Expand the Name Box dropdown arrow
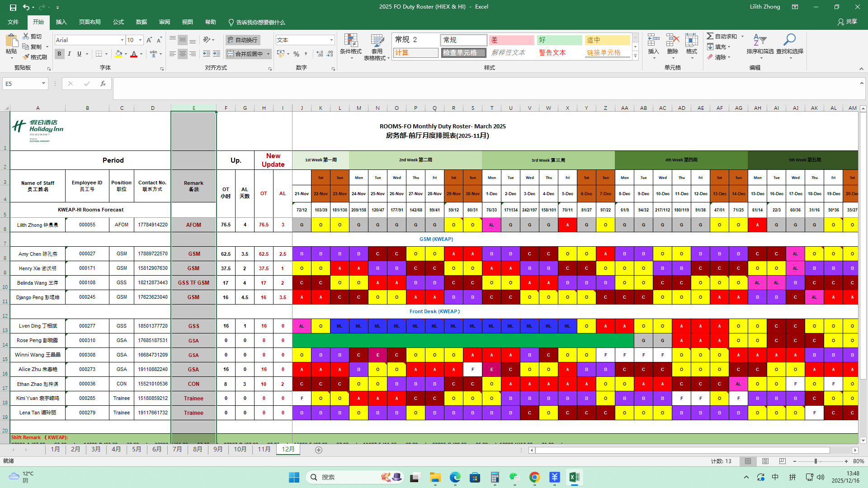 tap(43, 84)
